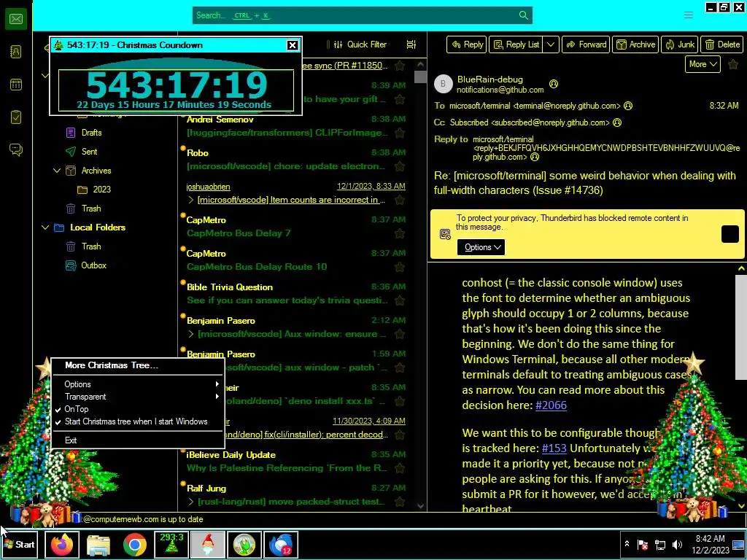Open remote content Options dropdown
The width and height of the screenshot is (747, 560).
(481, 247)
